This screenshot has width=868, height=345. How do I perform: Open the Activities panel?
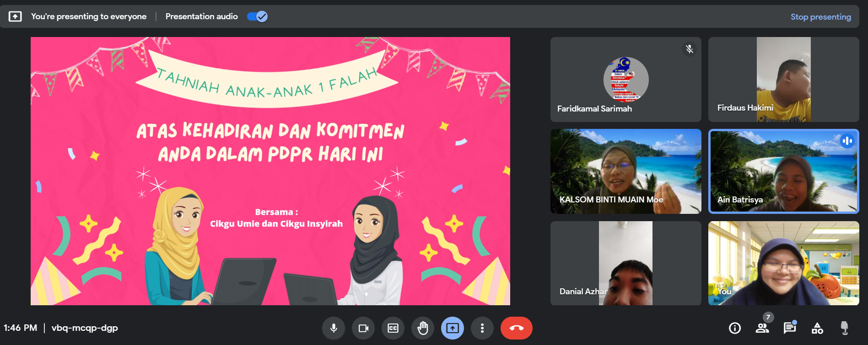817,328
